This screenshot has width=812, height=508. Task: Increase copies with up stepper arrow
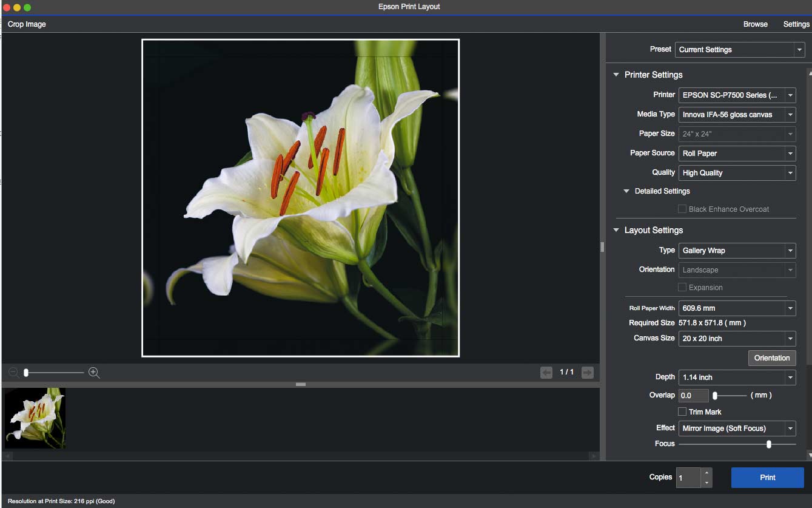706,472
